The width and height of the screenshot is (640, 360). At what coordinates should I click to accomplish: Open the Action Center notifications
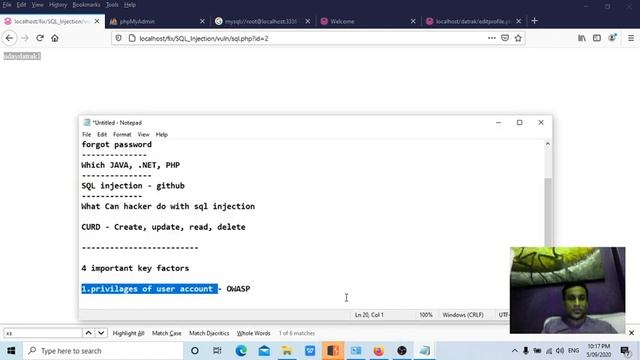point(625,351)
